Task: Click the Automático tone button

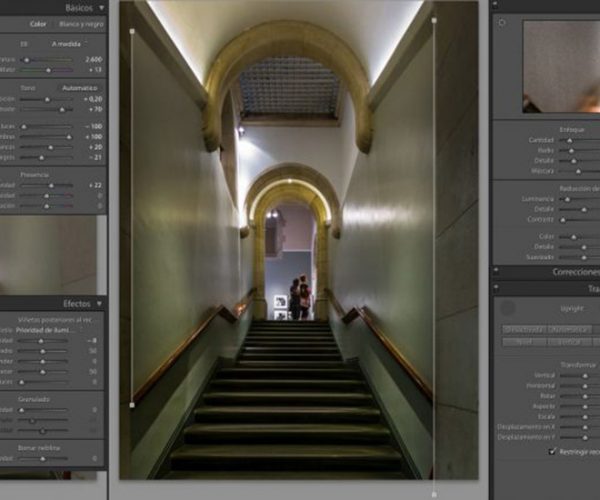Action: 79,88
